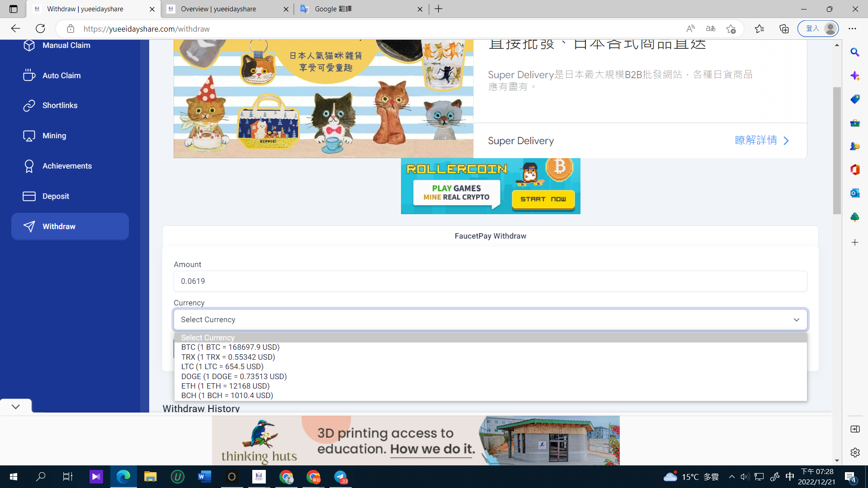Expand the Select Currency dropdown

click(491, 319)
